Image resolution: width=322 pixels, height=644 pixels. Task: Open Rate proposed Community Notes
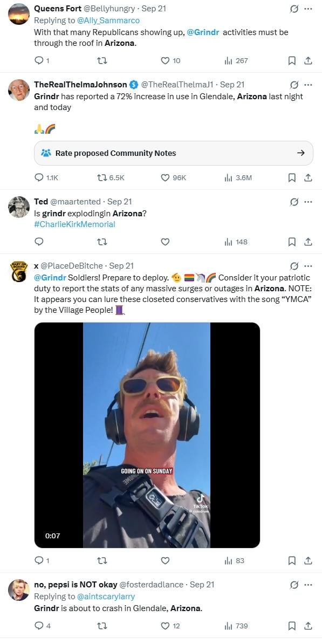(x=173, y=153)
